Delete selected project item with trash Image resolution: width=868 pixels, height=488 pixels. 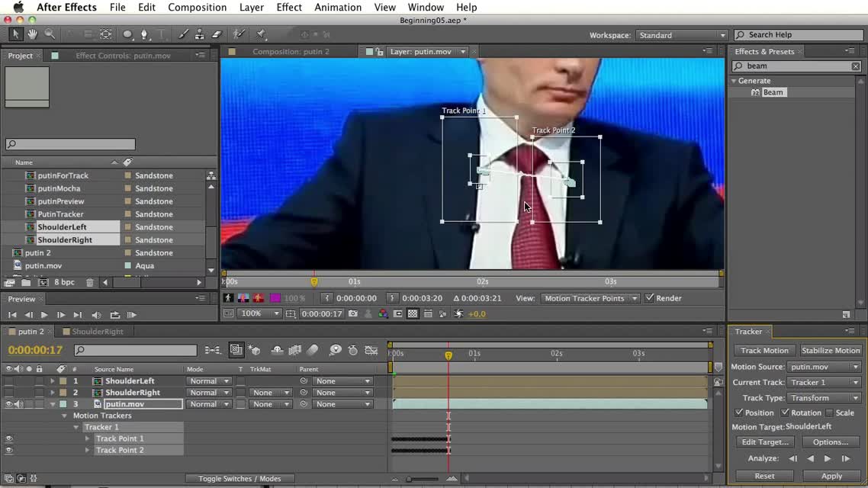click(90, 282)
